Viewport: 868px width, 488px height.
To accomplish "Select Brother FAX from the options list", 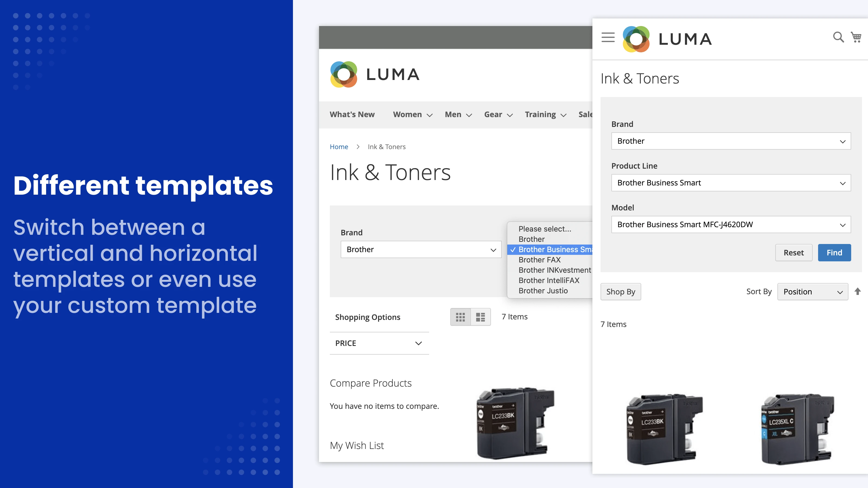I will pos(539,260).
